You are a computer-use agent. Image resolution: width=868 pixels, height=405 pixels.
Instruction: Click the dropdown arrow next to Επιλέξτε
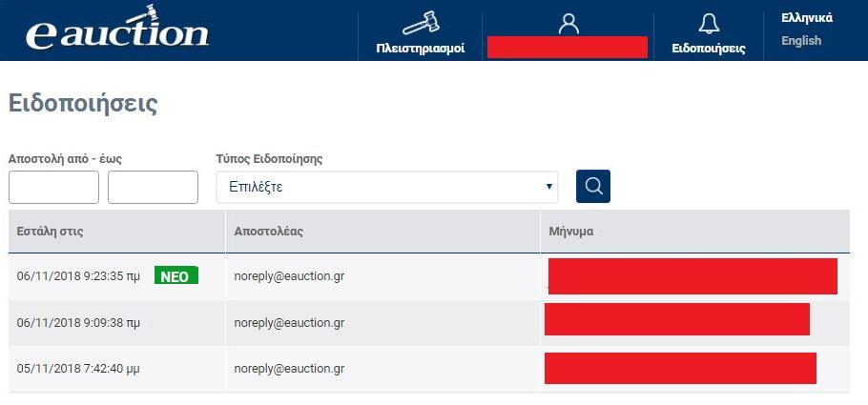548,187
